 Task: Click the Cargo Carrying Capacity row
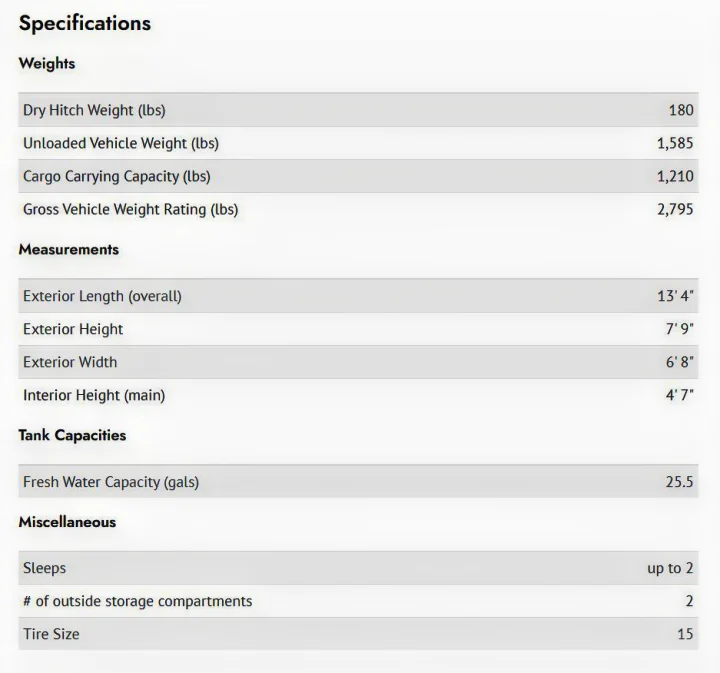(x=358, y=176)
